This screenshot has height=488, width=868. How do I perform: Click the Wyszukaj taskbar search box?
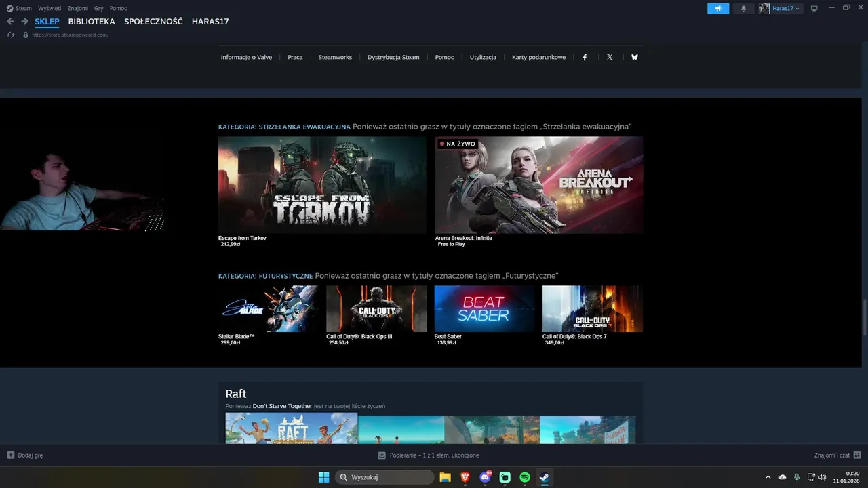click(x=385, y=477)
